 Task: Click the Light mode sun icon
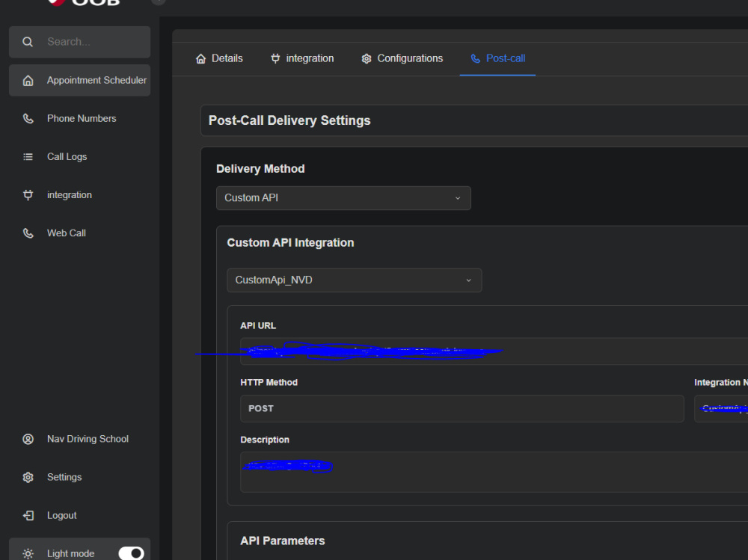coord(28,553)
